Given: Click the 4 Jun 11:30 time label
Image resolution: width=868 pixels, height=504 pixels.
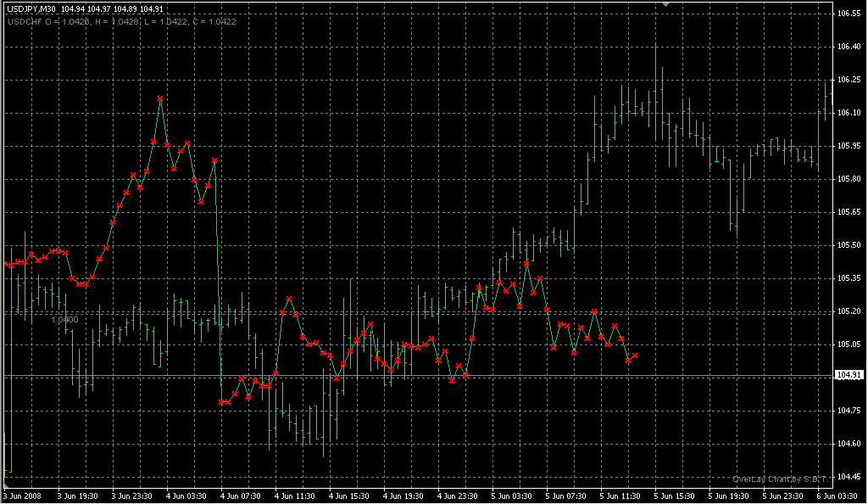Looking at the screenshot, I should pos(294,496).
